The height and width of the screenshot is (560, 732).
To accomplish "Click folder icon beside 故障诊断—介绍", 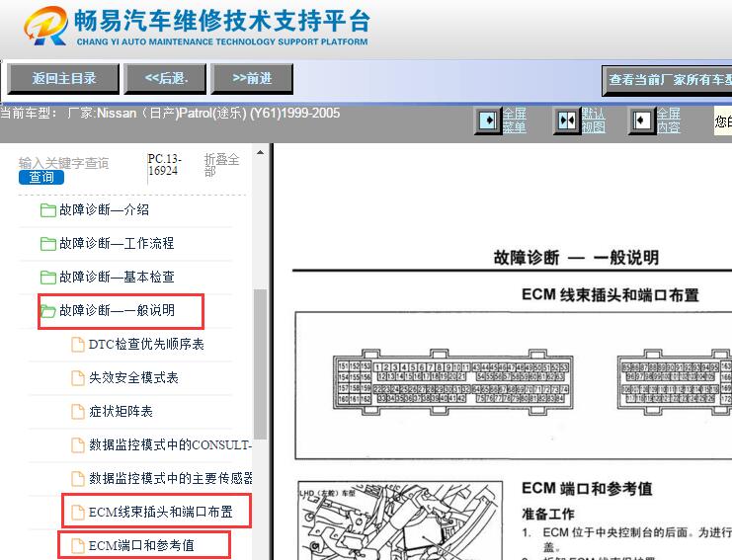I will (x=47, y=210).
